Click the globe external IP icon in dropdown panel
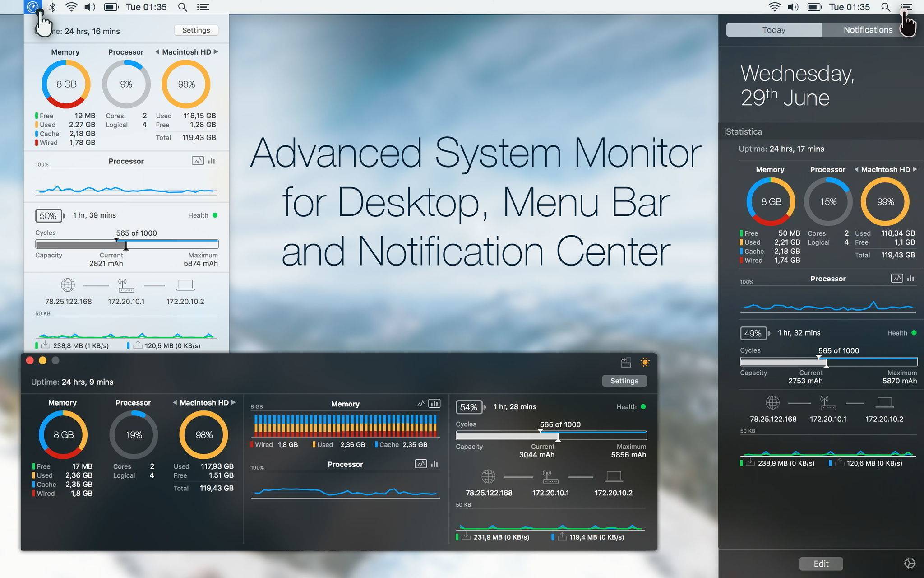924x578 pixels. tap(68, 285)
